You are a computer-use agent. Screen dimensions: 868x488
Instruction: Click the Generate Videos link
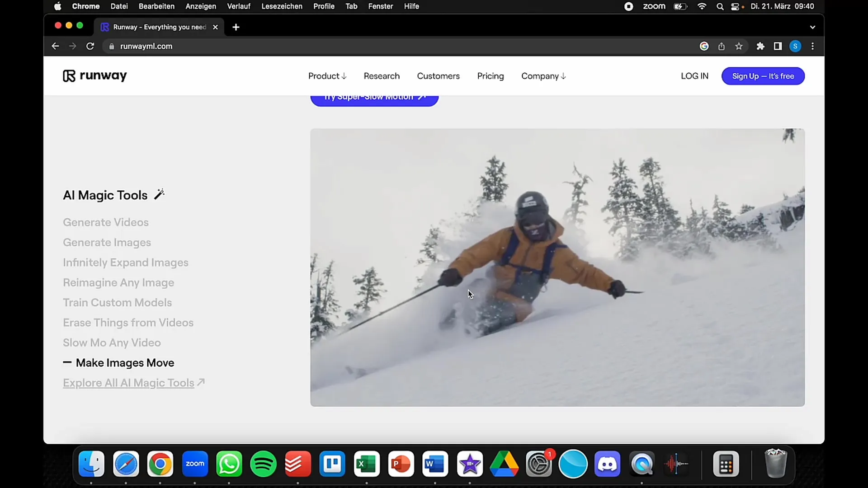[x=106, y=222]
